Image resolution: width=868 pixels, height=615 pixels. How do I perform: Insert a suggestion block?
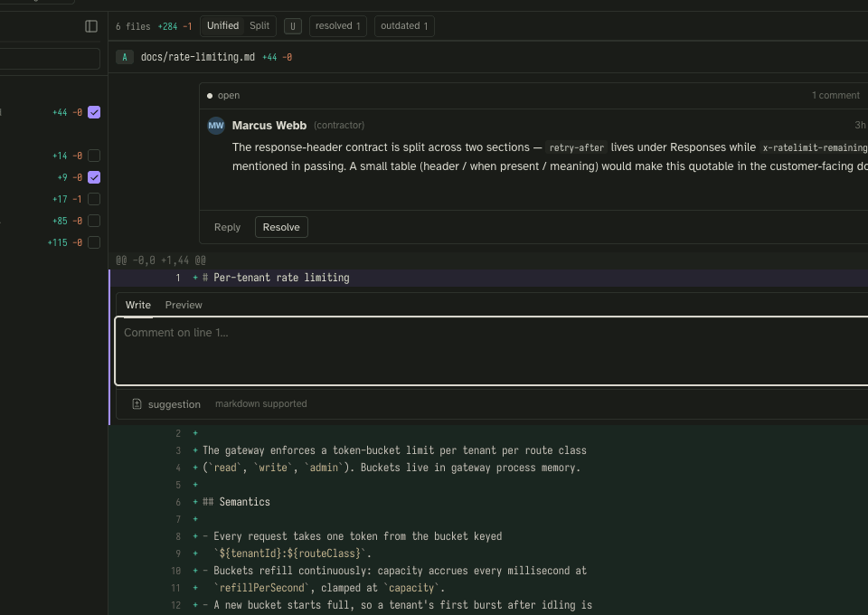click(166, 404)
